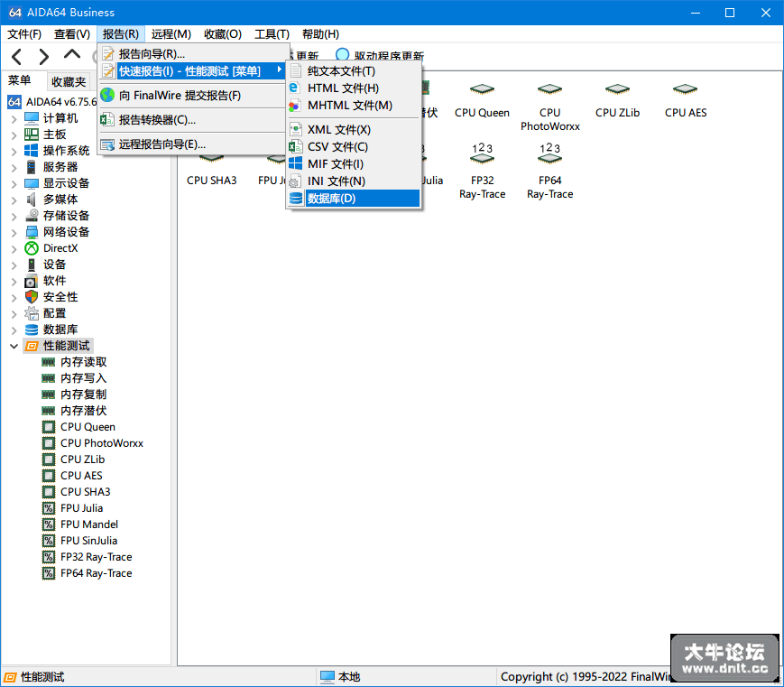Screen dimensions: 784x687
Task: Open the 工具(T) menu
Action: (x=272, y=34)
